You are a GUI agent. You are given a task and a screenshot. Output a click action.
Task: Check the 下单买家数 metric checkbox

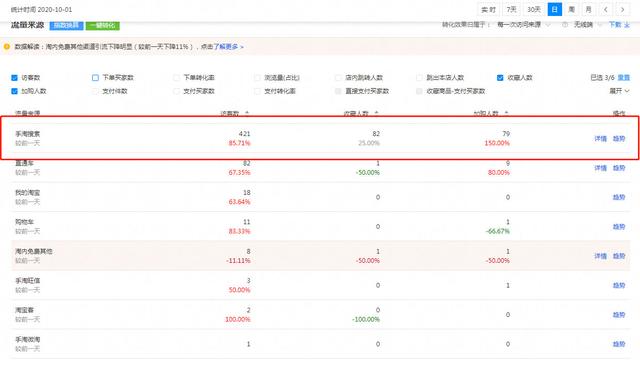pos(95,78)
